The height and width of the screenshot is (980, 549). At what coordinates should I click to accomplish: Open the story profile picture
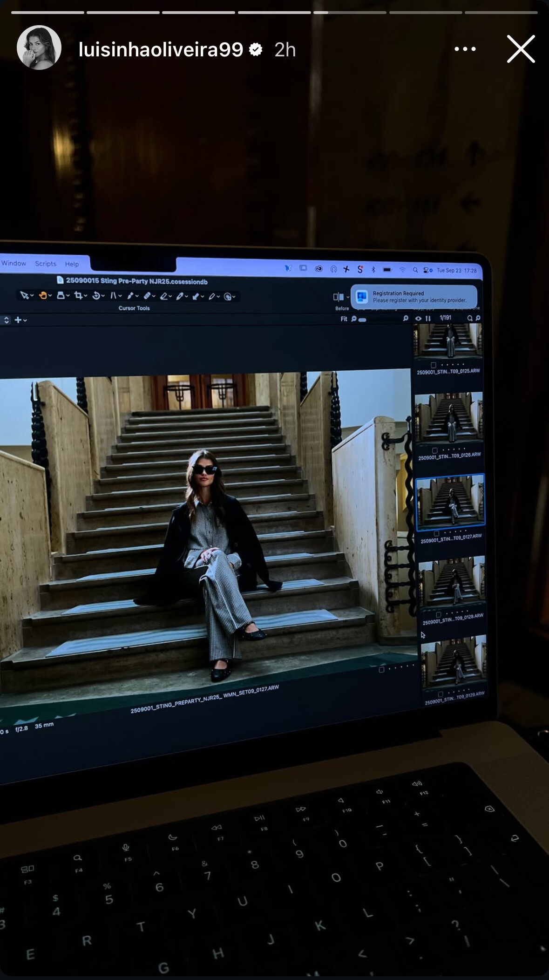point(39,48)
